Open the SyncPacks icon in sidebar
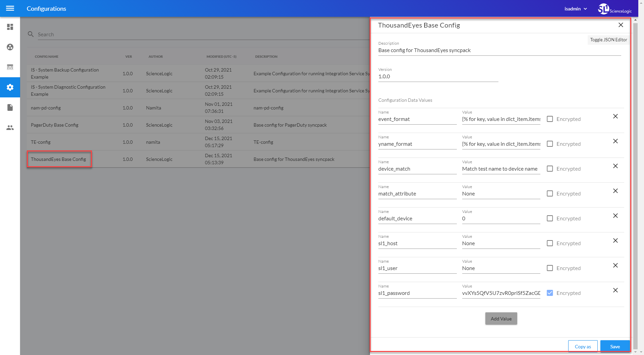This screenshot has height=355, width=644. point(10,47)
